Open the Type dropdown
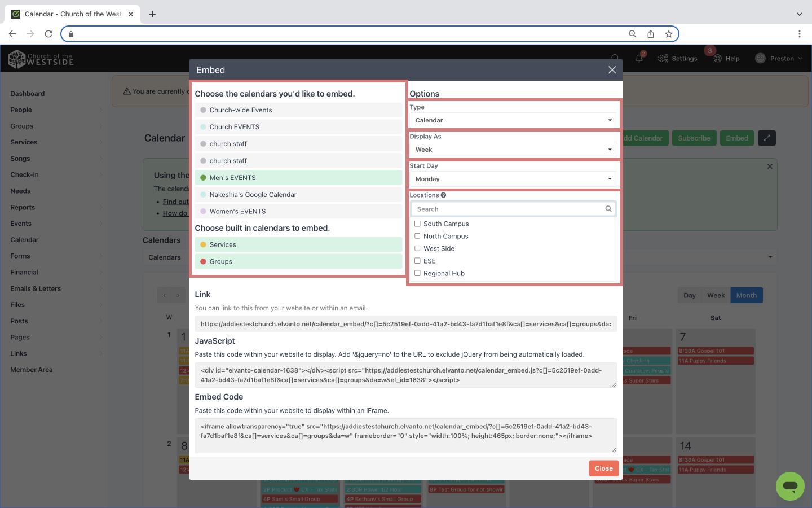The width and height of the screenshot is (812, 508). pos(513,120)
